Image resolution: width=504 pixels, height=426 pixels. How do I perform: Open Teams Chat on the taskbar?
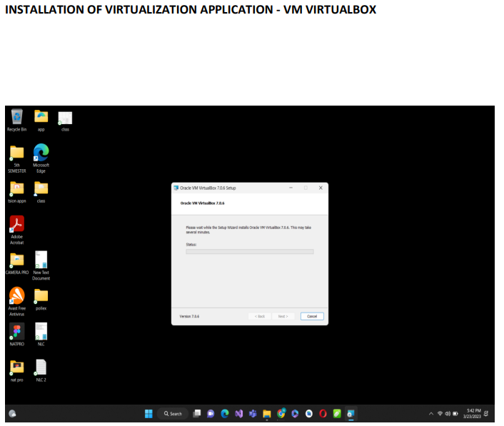(211, 414)
